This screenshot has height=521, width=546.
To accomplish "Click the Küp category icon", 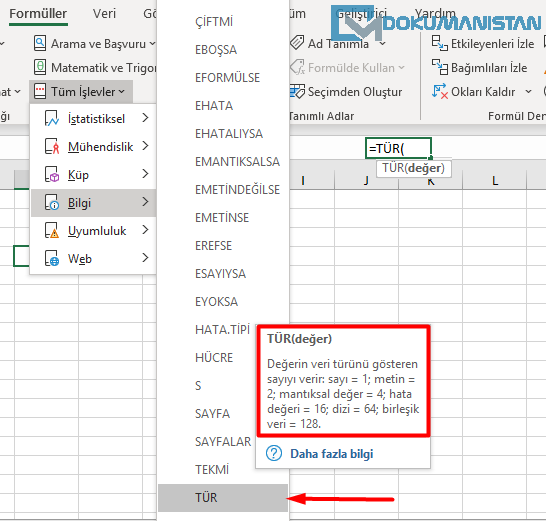I will click(52, 174).
